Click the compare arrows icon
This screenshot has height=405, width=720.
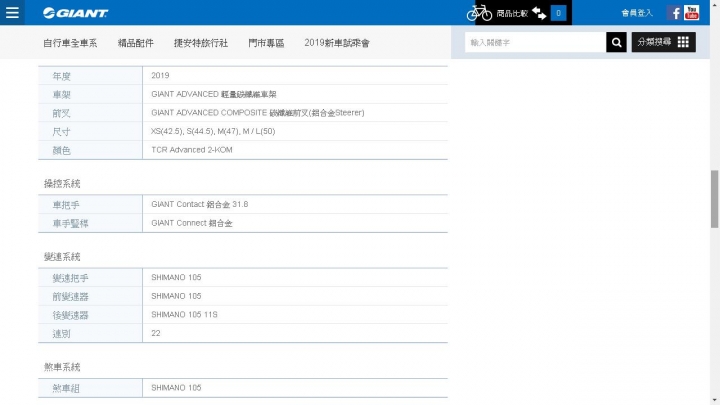(539, 13)
